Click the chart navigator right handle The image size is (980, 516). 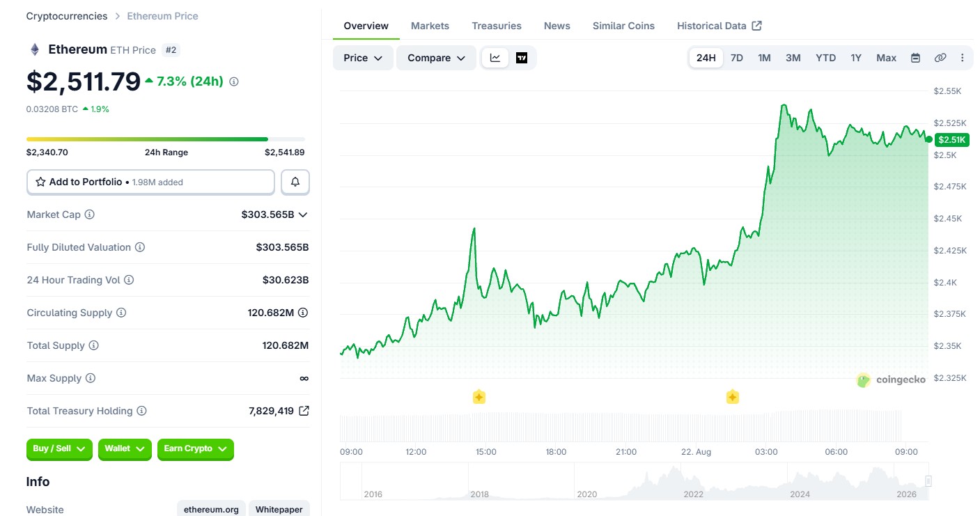pyautogui.click(x=928, y=480)
